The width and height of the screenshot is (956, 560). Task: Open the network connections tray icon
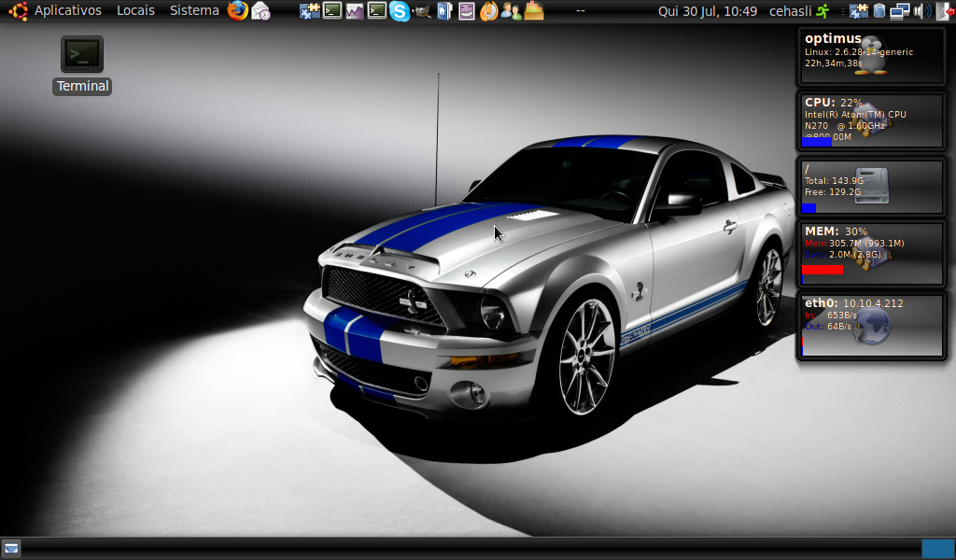pos(899,11)
